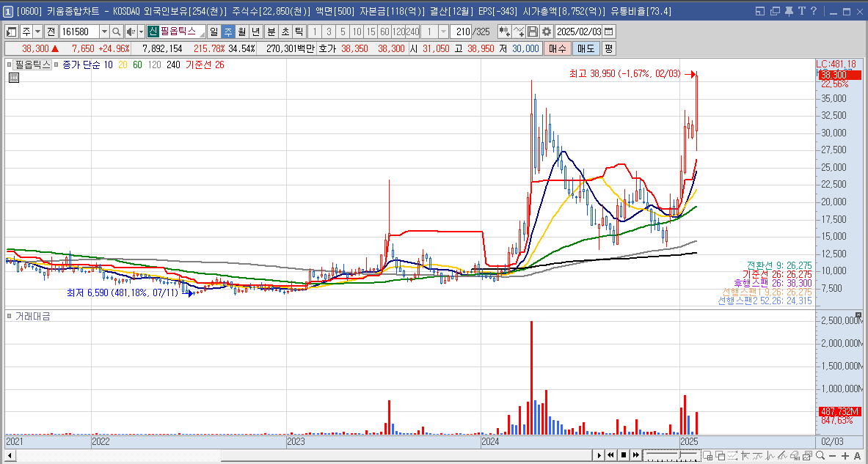Click the plus zoom-in icon
Image resolution: width=868 pixels, height=464 pixels.
[x=845, y=456]
